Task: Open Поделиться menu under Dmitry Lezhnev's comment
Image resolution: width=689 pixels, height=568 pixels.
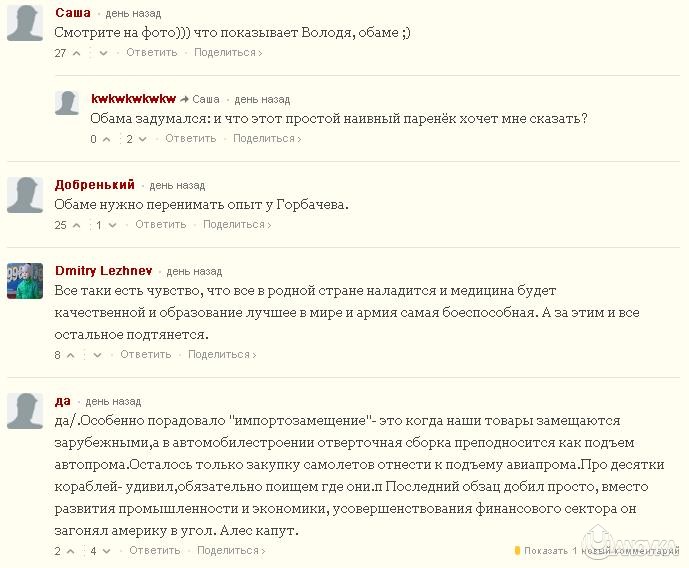Action: 221,355
